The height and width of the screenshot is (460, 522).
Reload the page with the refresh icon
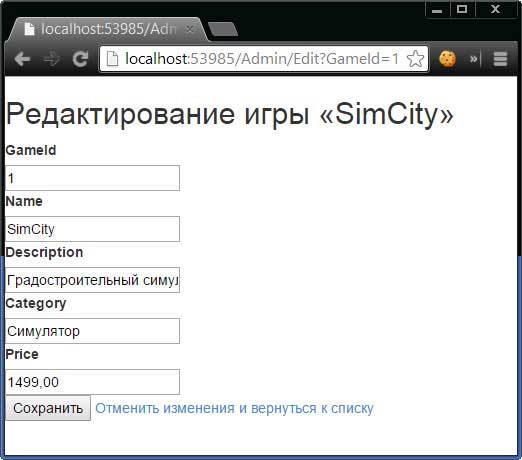pyautogui.click(x=80, y=59)
